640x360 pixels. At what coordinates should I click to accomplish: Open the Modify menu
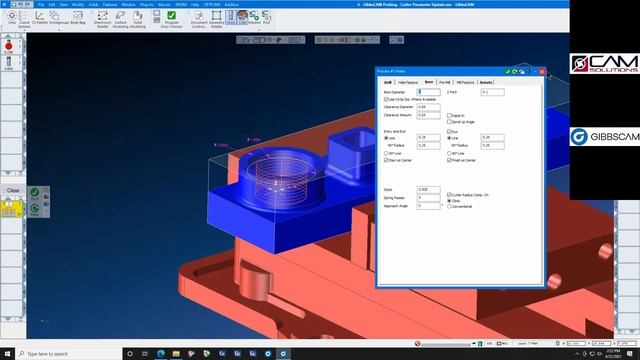[78, 4]
